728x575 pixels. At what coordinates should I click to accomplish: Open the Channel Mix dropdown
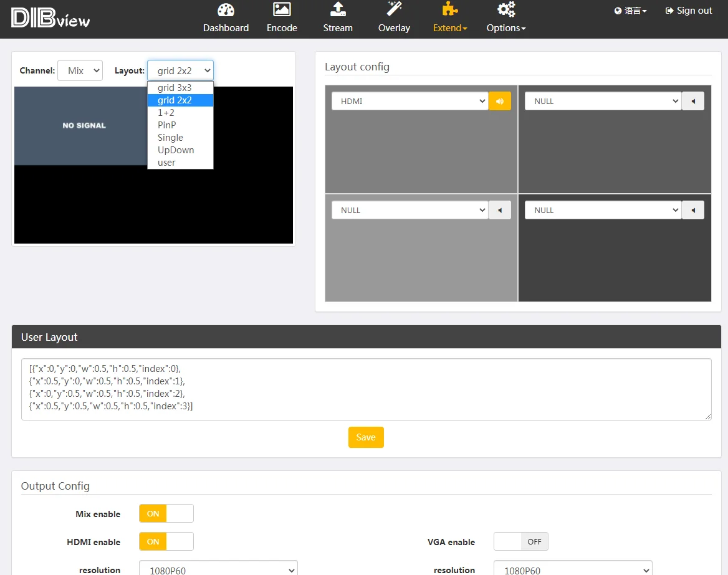(80, 70)
